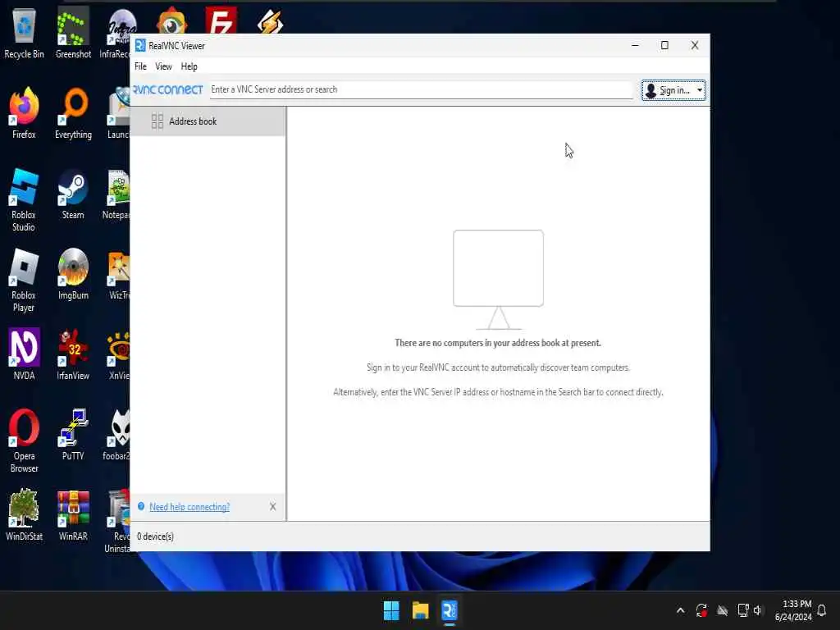Click the RealVNC Viewer title bar icon
840x630 pixels.
[x=140, y=46]
